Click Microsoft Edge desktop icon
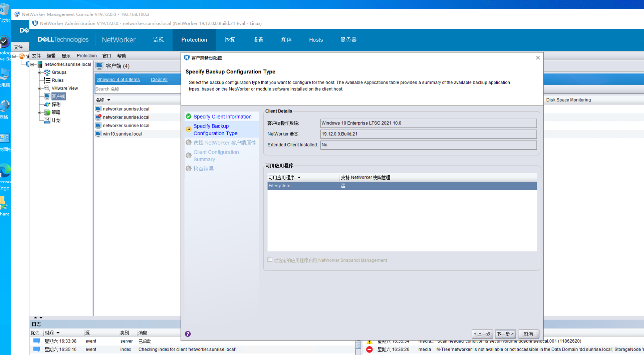This screenshot has width=644, height=355. coord(5,171)
